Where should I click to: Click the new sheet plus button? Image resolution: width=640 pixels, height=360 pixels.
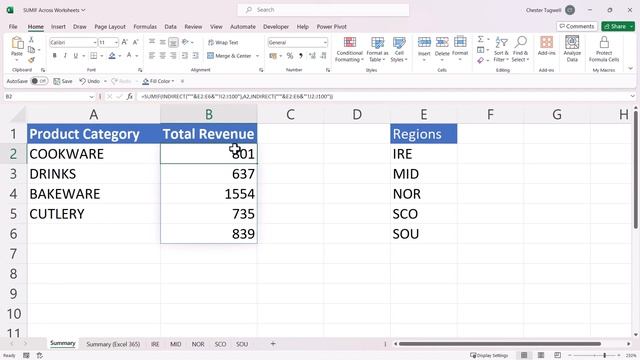tap(273, 344)
